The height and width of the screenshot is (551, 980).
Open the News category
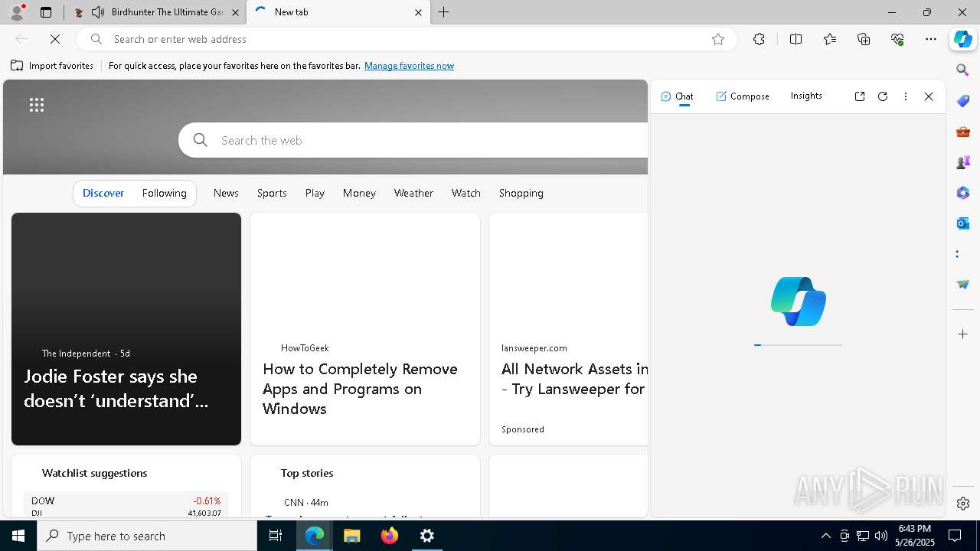tap(226, 193)
